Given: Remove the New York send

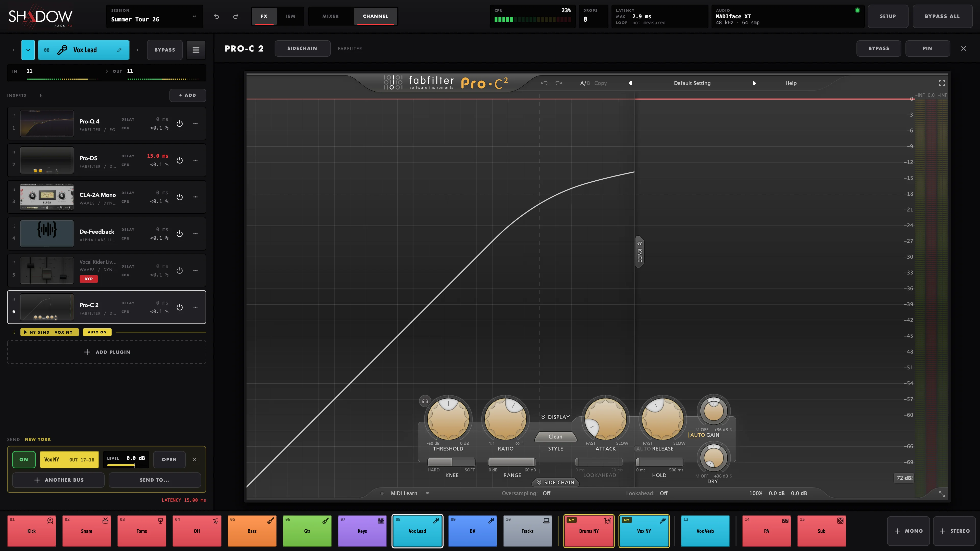Looking at the screenshot, I should point(194,460).
